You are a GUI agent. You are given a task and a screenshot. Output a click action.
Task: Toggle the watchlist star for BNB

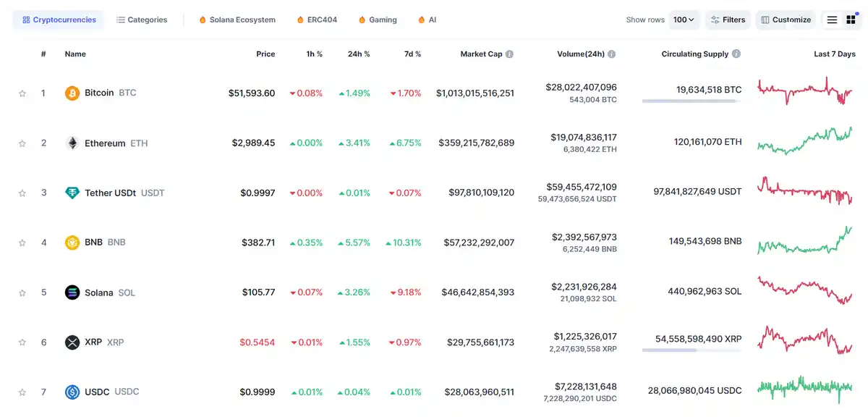tap(22, 243)
